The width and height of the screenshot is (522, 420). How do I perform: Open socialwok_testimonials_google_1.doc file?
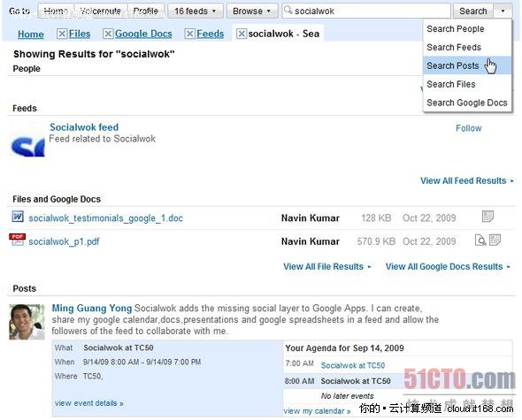106,218
